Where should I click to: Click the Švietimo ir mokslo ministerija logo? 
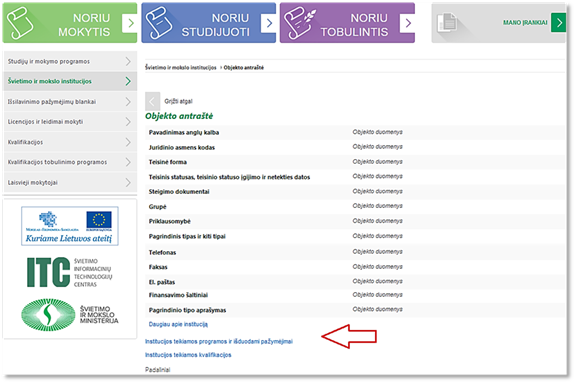70,315
